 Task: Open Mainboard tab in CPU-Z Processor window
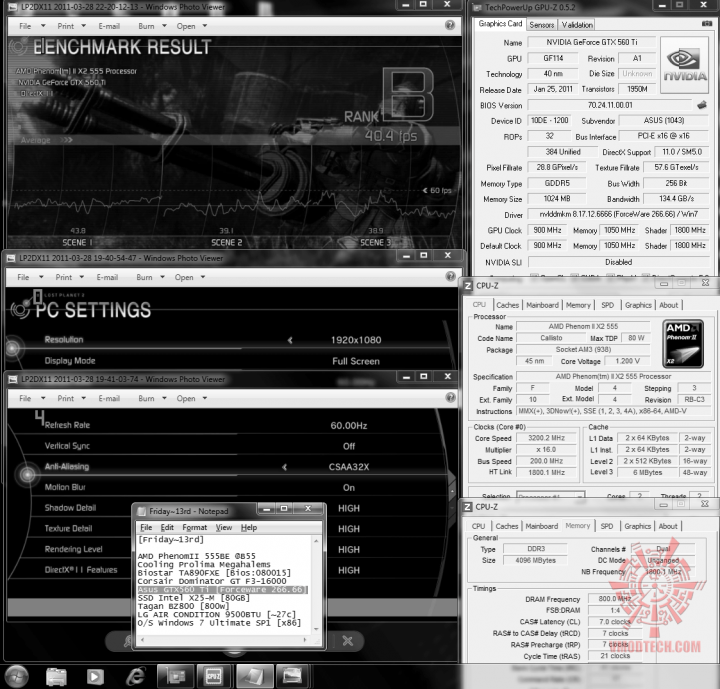pyautogui.click(x=542, y=305)
